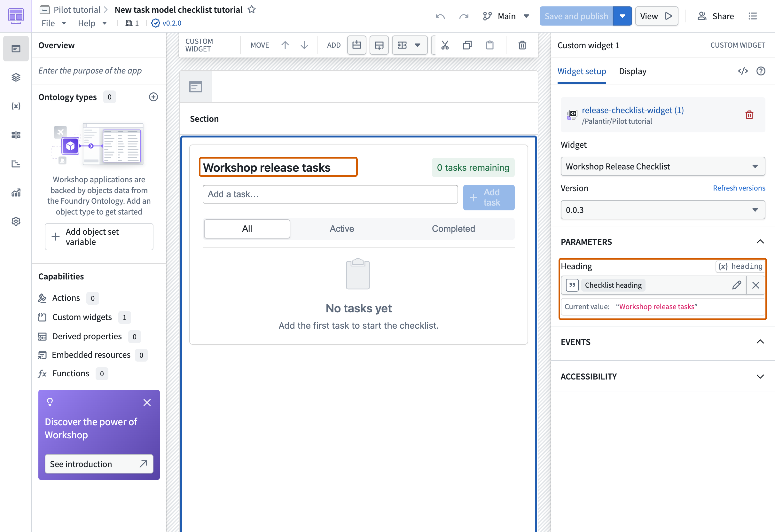The height and width of the screenshot is (532, 775).
Task: Open the code view icon
Action: coord(743,71)
